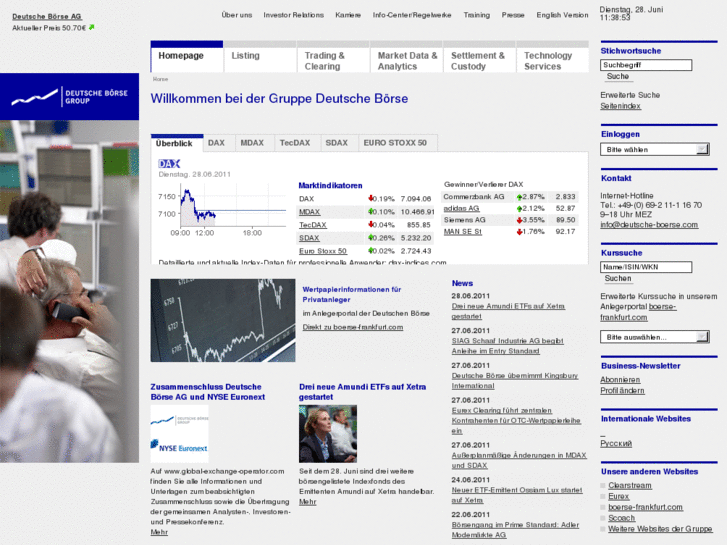Click the Profil ändern link
This screenshot has height=545, width=727.
pos(622,391)
